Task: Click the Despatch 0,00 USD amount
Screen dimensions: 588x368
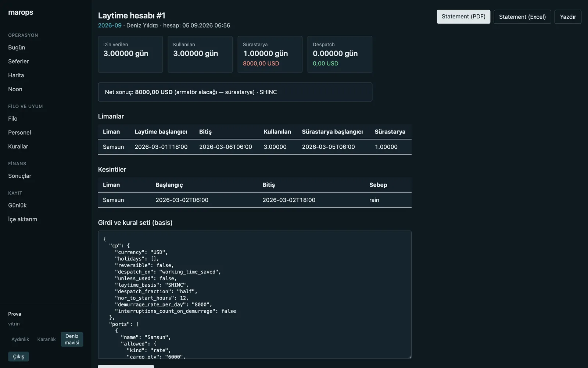Action: [326, 63]
